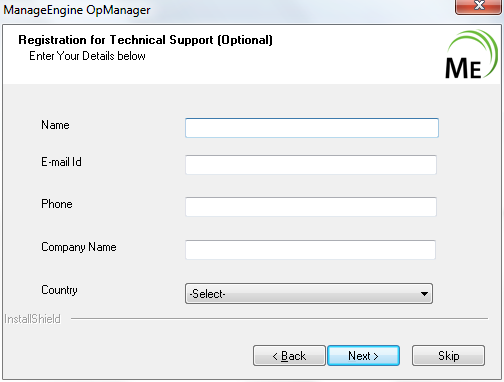Select the Phone input box
Screen dimensions: 504x382
311,207
